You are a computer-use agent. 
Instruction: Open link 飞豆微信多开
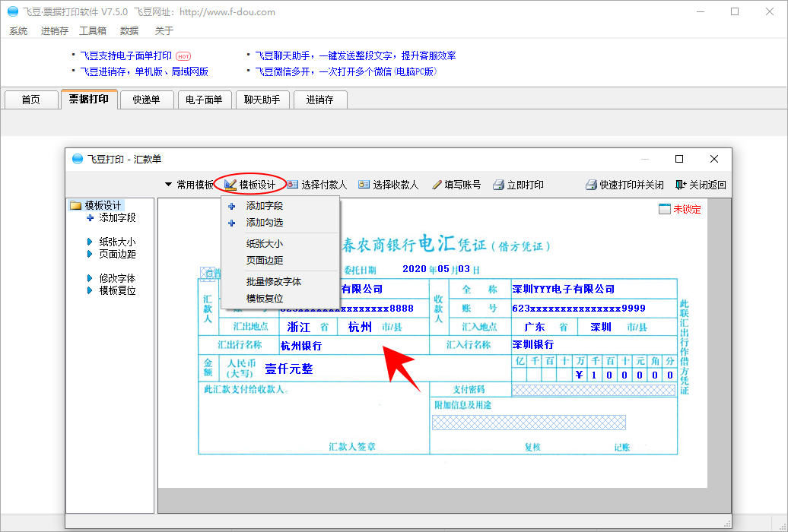[346, 72]
